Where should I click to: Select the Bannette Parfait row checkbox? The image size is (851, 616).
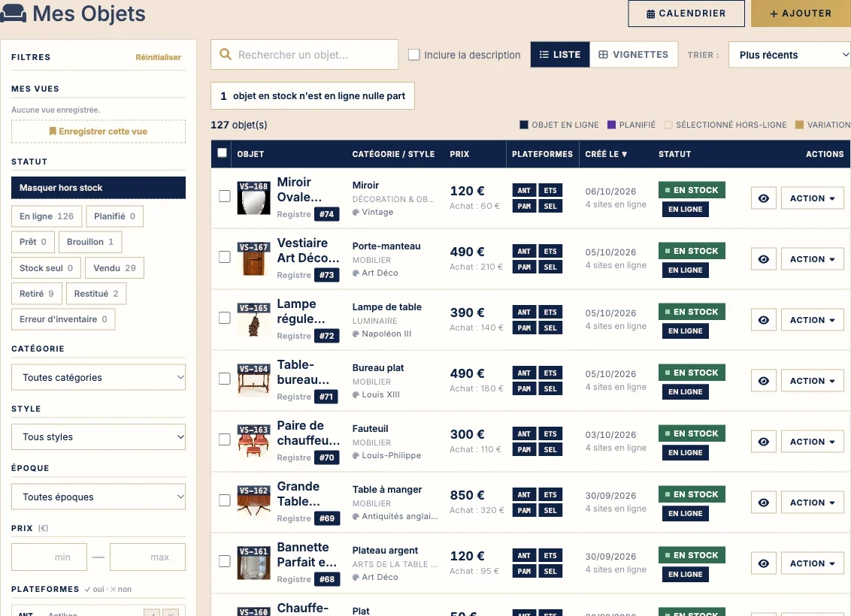pos(224,561)
